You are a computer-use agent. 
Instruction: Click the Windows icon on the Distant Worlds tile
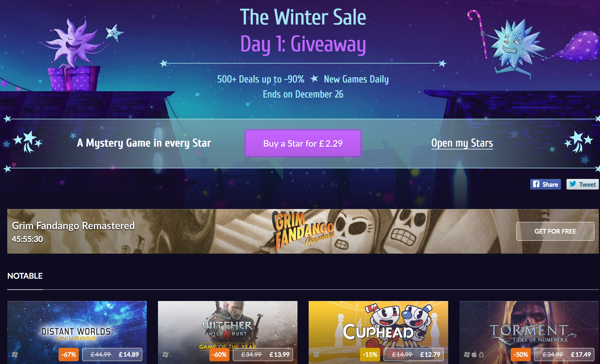[15, 355]
